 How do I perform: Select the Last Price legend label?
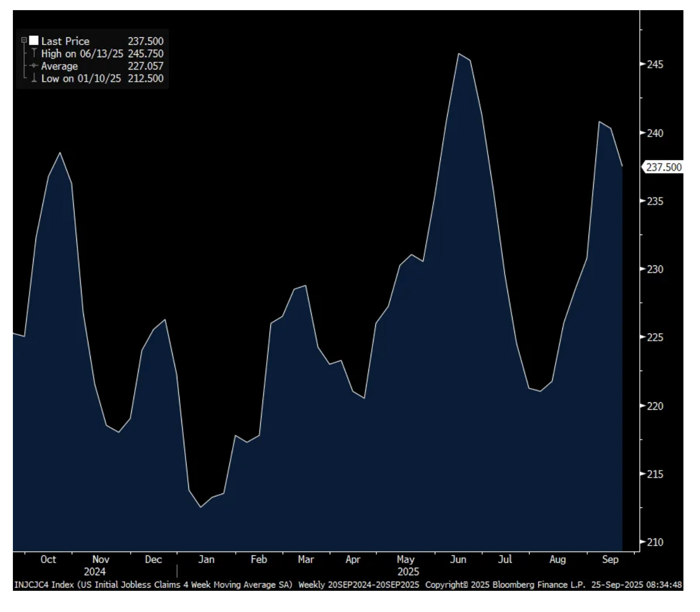[x=65, y=41]
